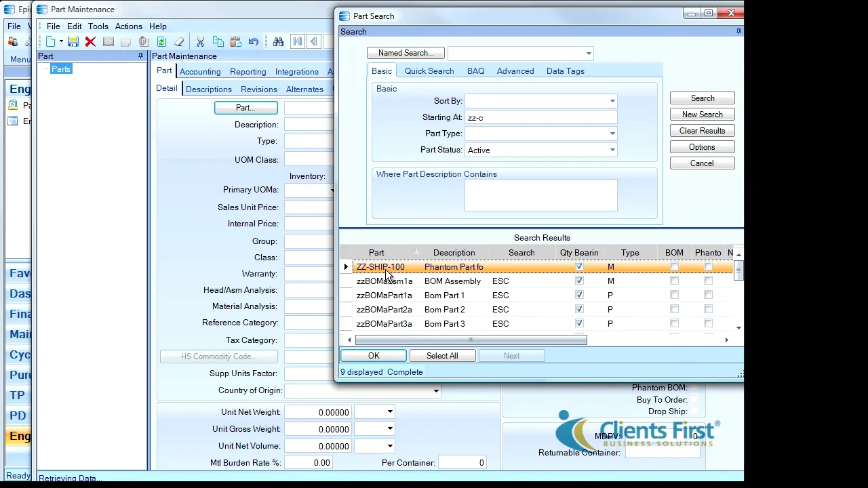868x488 pixels.
Task: Click the Paste clipboard icon
Action: tap(236, 42)
